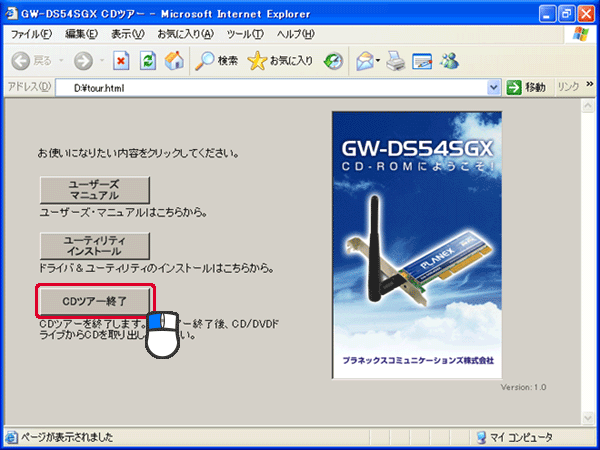600x450 pixels.
Task: Open the ツール(T) menu
Action: click(245, 34)
